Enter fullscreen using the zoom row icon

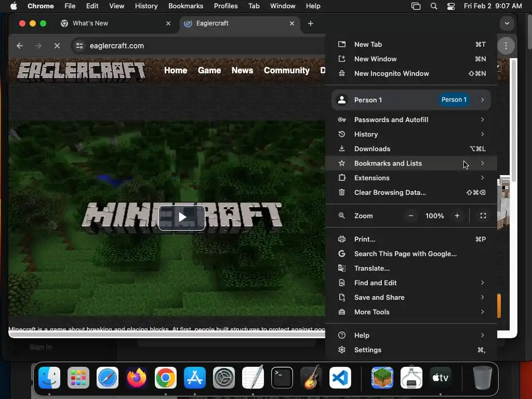tap(483, 216)
